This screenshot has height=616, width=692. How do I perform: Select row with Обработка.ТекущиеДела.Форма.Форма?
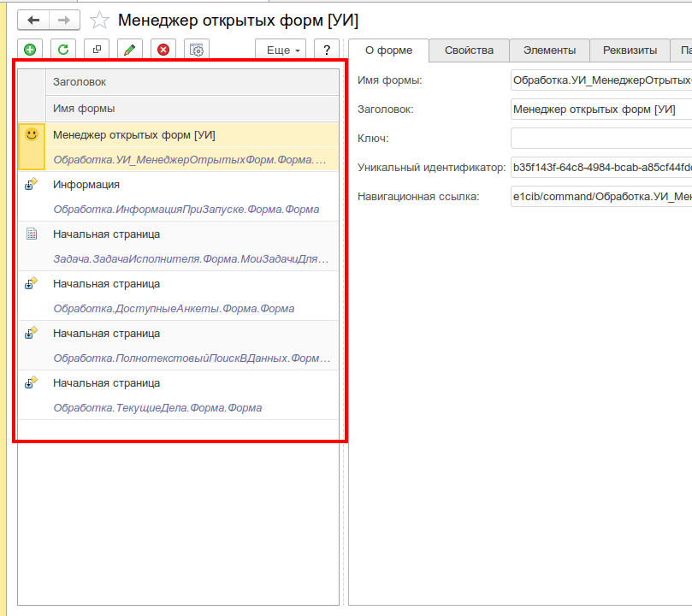pyautogui.click(x=178, y=395)
